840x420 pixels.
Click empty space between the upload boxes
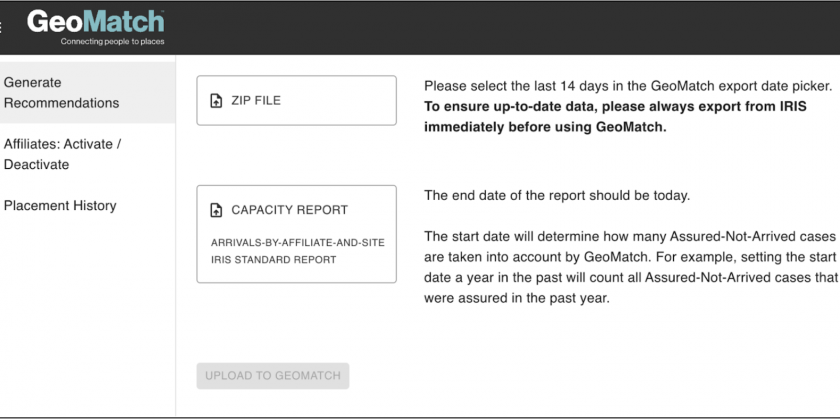tap(296, 155)
